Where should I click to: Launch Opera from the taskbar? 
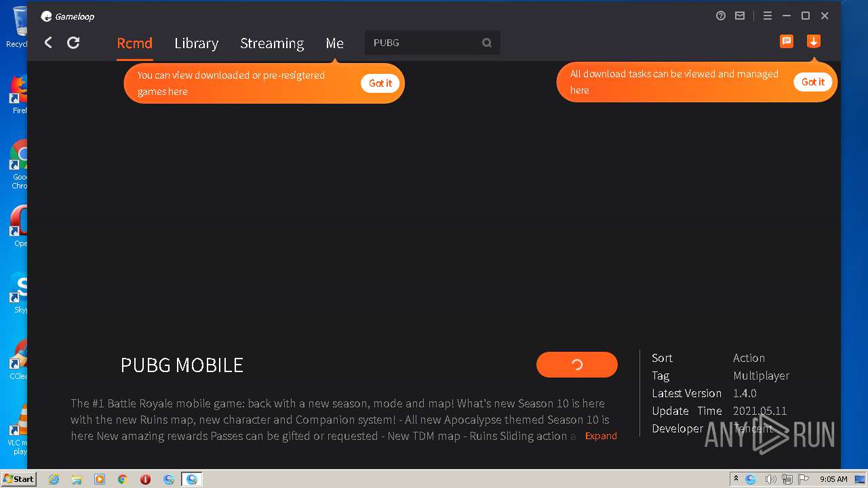coord(145,479)
